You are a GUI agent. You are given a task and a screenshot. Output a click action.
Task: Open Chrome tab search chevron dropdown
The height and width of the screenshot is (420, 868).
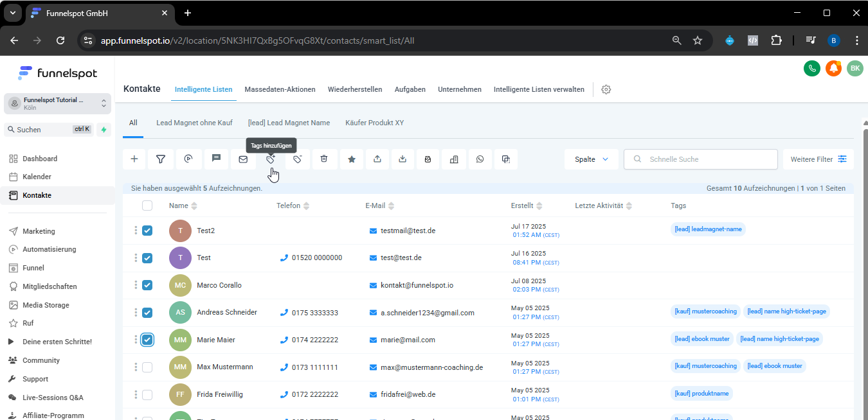coord(14,13)
